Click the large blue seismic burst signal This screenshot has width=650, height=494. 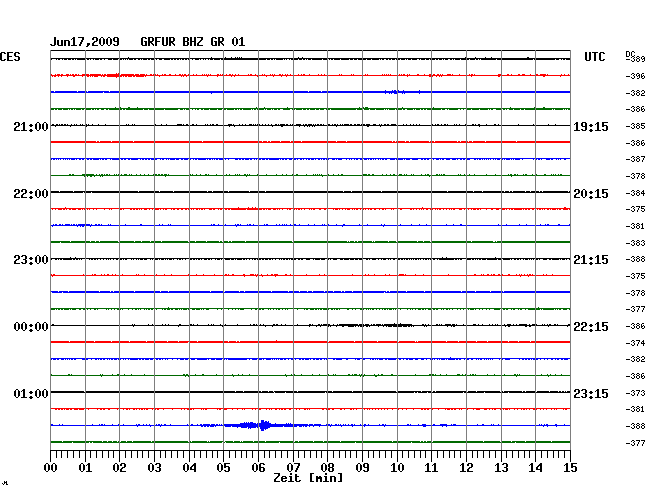pyautogui.click(x=261, y=425)
